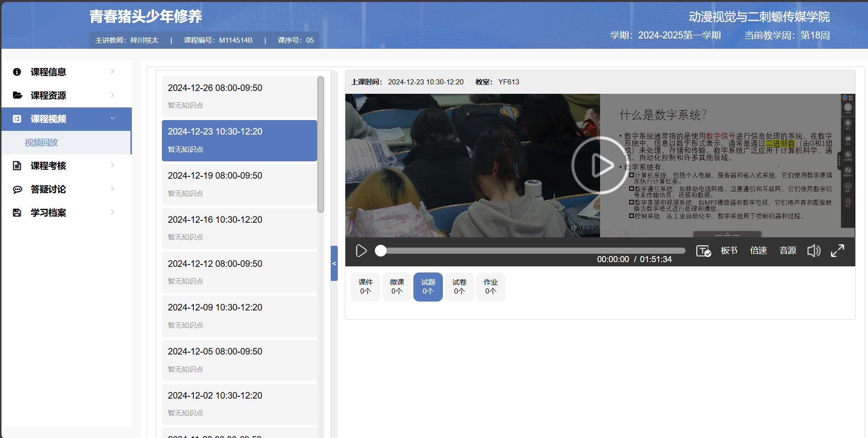
Task: Toggle the text caption icon in player
Action: click(703, 251)
